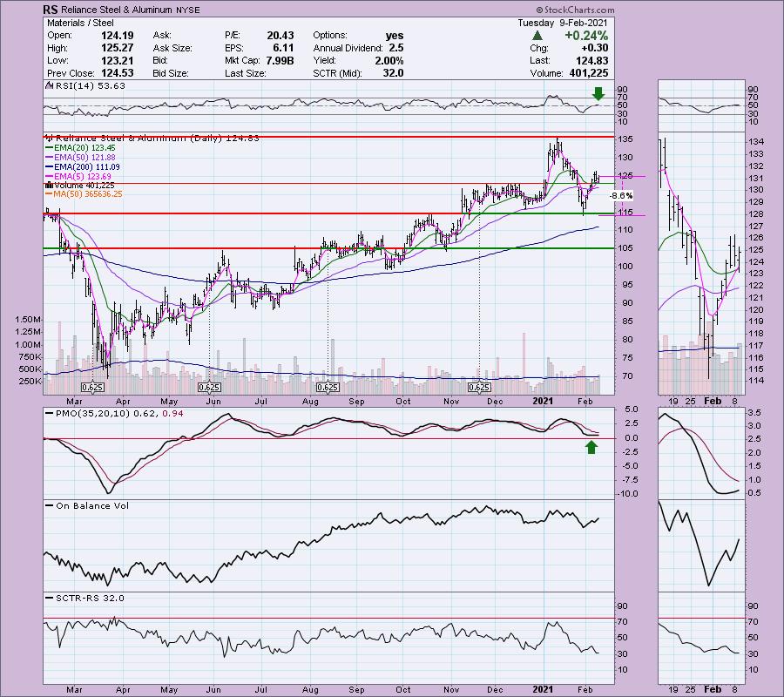The width and height of the screenshot is (784, 697).
Task: Select the Low value 123.21
Action: [x=117, y=60]
